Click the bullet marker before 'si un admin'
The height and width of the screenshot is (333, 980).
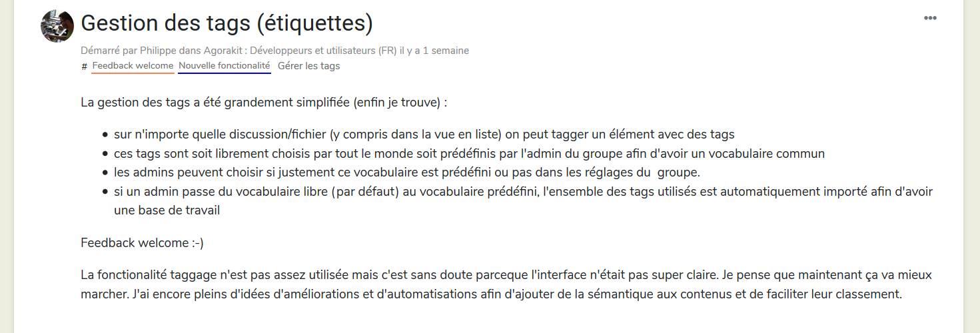(x=105, y=192)
